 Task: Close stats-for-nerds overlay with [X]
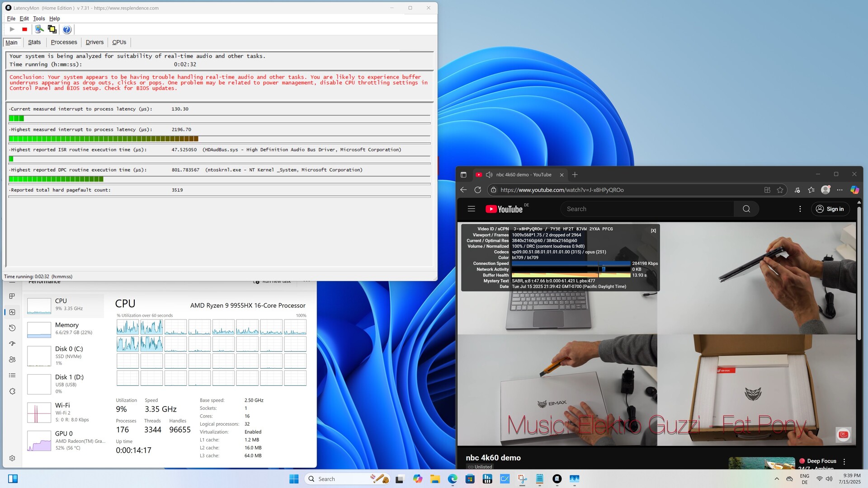653,231
